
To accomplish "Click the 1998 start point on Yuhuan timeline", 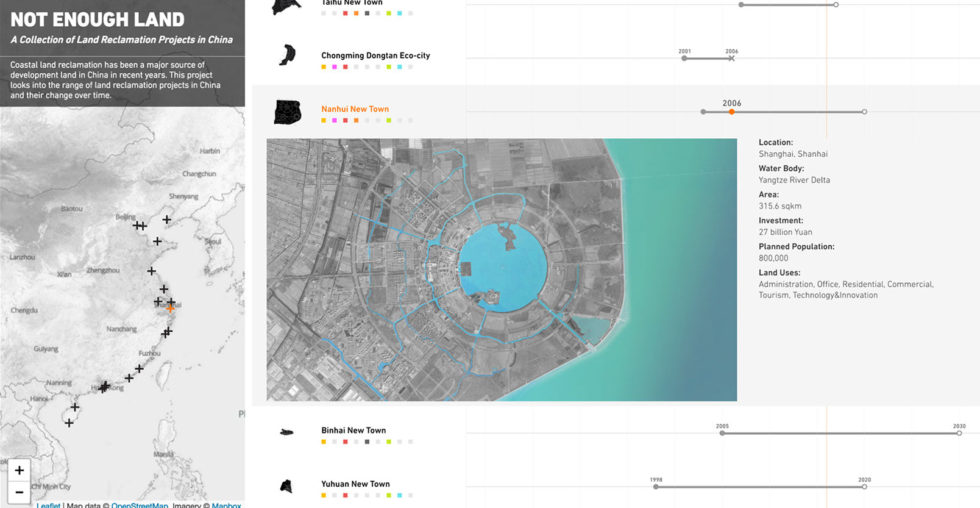I will click(x=656, y=487).
